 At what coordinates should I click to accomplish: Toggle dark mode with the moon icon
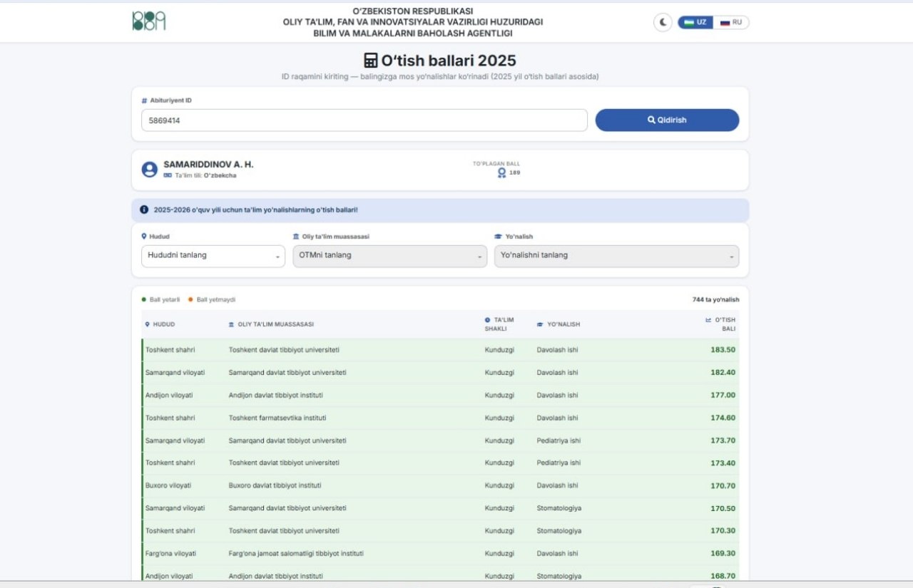click(x=663, y=22)
